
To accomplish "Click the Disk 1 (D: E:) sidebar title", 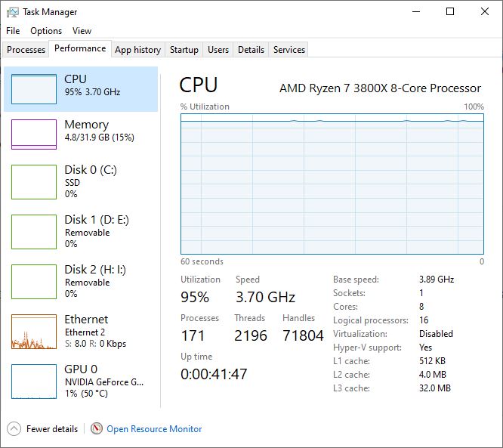I will click(x=97, y=220).
